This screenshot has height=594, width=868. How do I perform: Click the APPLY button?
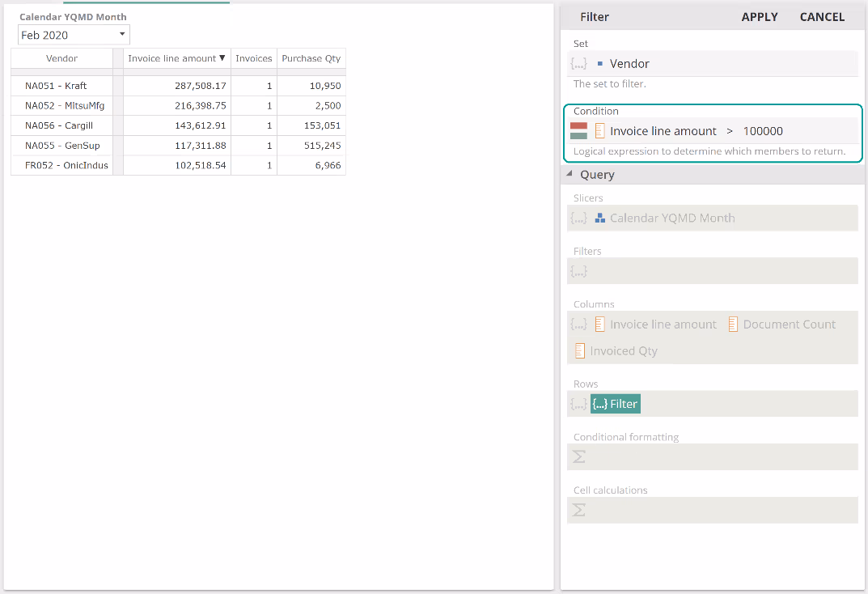coord(759,17)
